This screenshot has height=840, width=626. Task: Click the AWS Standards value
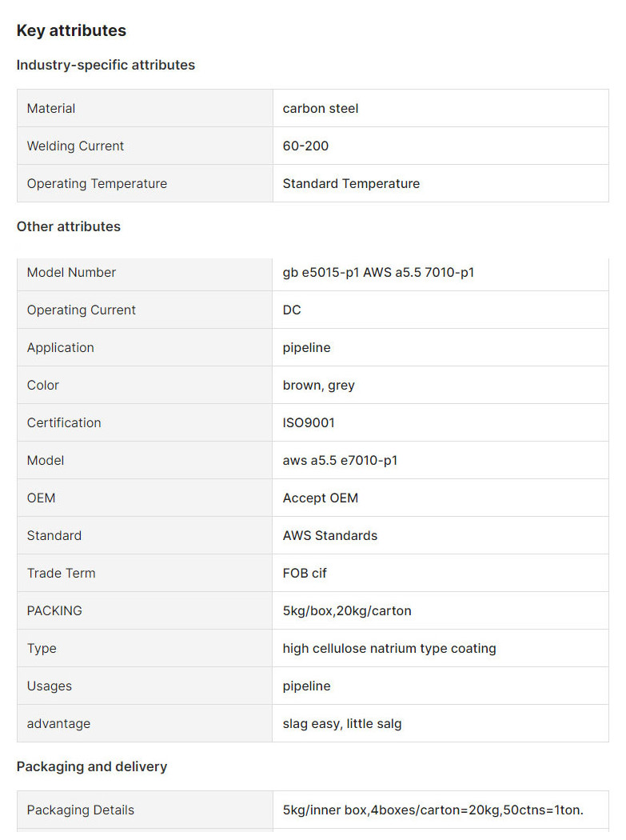[329, 535]
